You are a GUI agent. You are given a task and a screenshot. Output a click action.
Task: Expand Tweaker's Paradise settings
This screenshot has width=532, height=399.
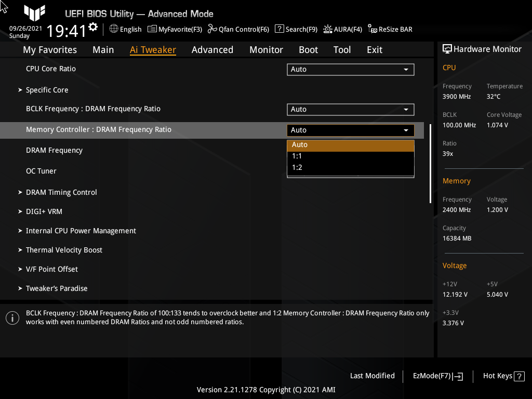point(57,288)
